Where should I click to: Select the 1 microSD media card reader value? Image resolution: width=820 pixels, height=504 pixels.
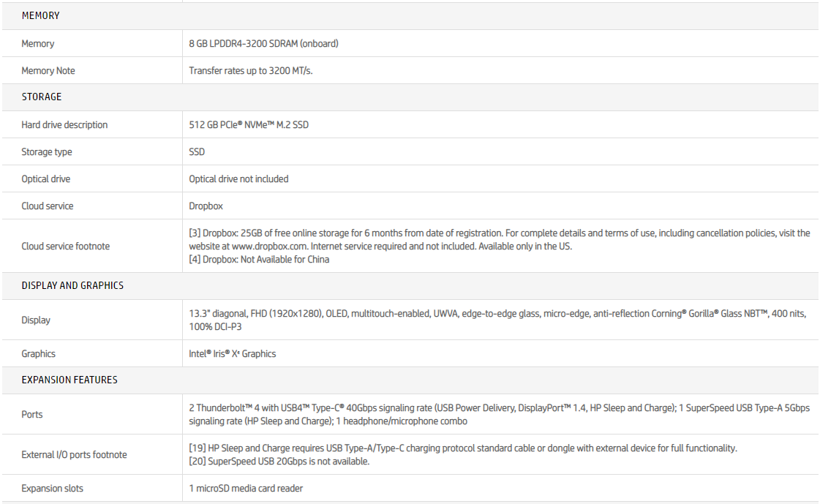pyautogui.click(x=246, y=489)
